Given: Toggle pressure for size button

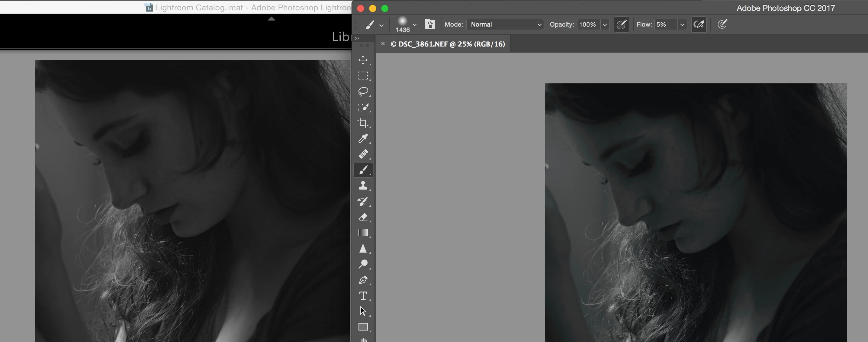Looking at the screenshot, I should click(722, 24).
